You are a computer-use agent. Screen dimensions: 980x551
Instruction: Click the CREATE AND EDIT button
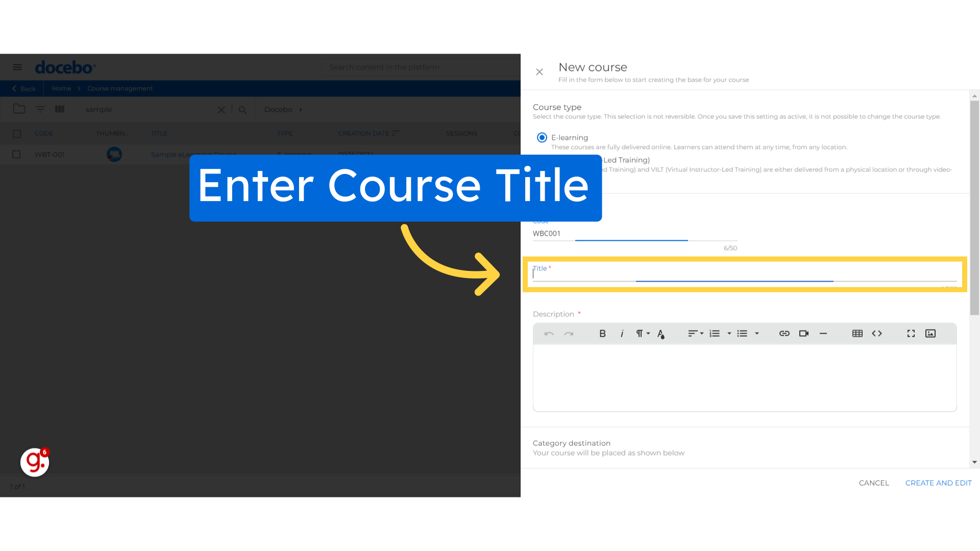click(938, 482)
